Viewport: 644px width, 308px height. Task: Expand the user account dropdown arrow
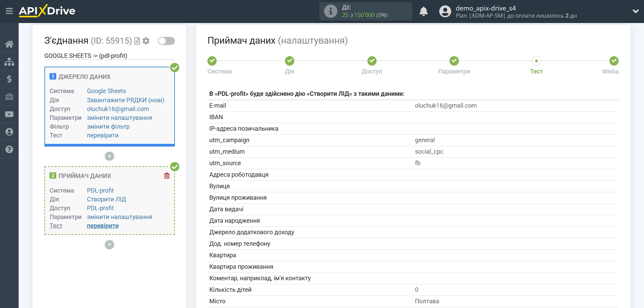pyautogui.click(x=636, y=11)
